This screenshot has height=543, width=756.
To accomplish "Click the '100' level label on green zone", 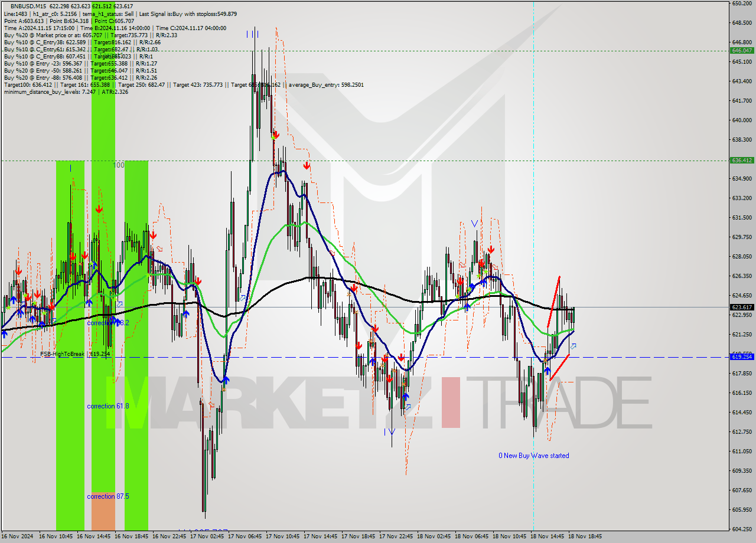I will (x=119, y=165).
